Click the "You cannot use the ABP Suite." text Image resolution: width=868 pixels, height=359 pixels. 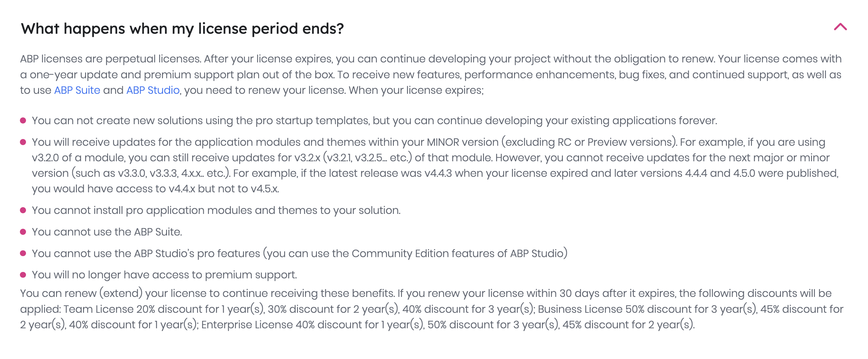point(107,232)
